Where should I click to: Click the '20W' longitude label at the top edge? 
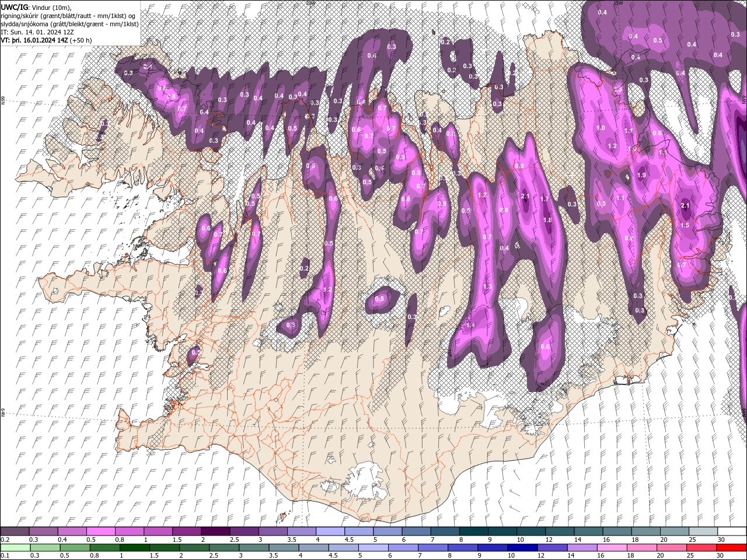pos(310,3)
